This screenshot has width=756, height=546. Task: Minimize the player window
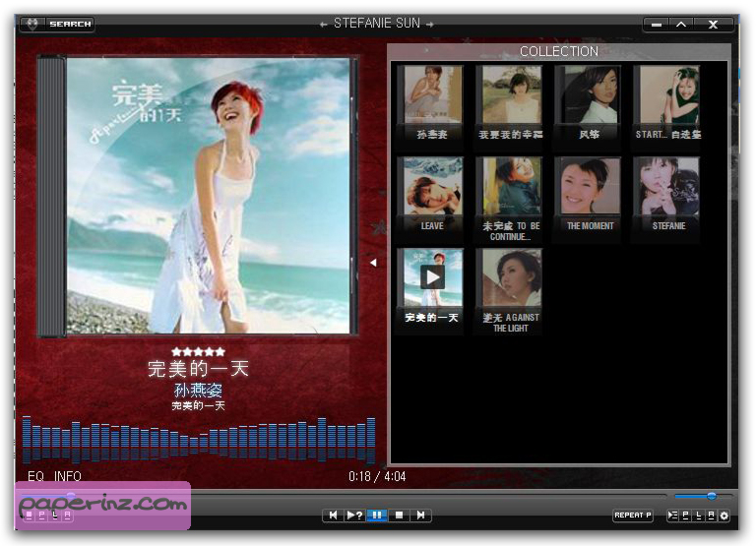(x=657, y=24)
